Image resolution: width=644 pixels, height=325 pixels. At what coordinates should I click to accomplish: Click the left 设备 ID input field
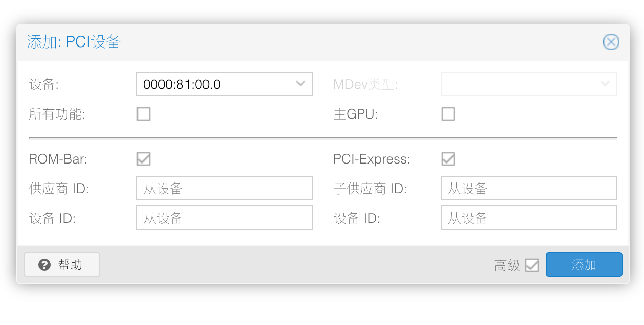pos(224,218)
